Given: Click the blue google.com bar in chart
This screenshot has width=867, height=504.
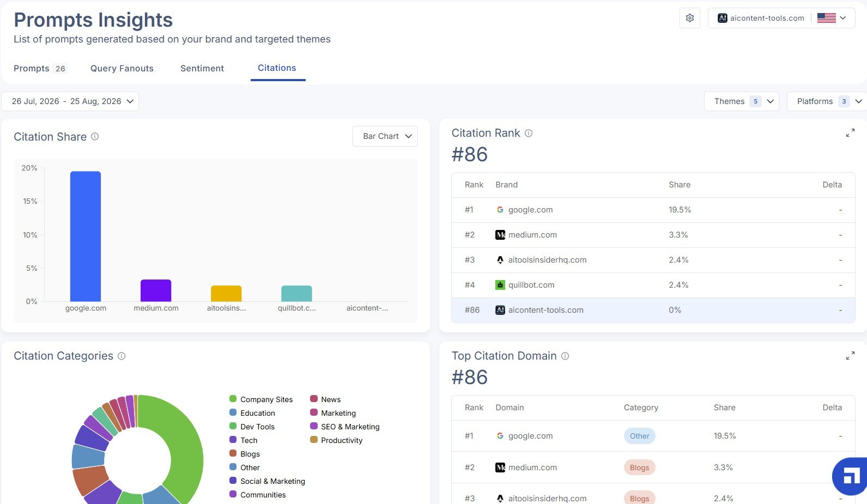Looking at the screenshot, I should [x=86, y=236].
